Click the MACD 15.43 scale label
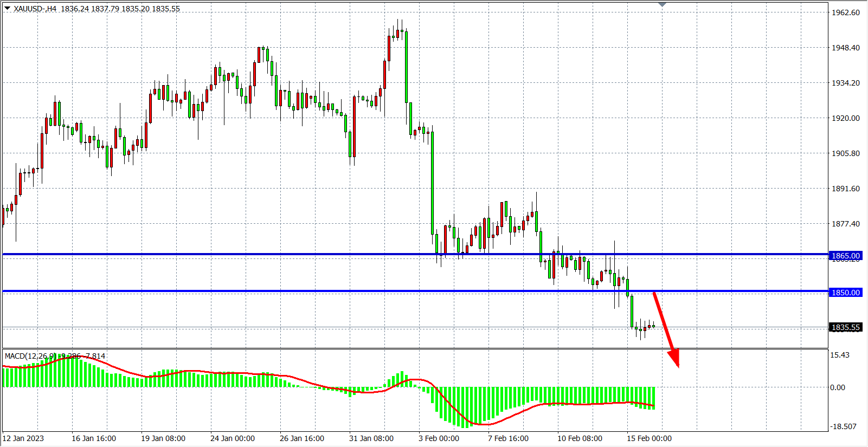 pos(839,355)
